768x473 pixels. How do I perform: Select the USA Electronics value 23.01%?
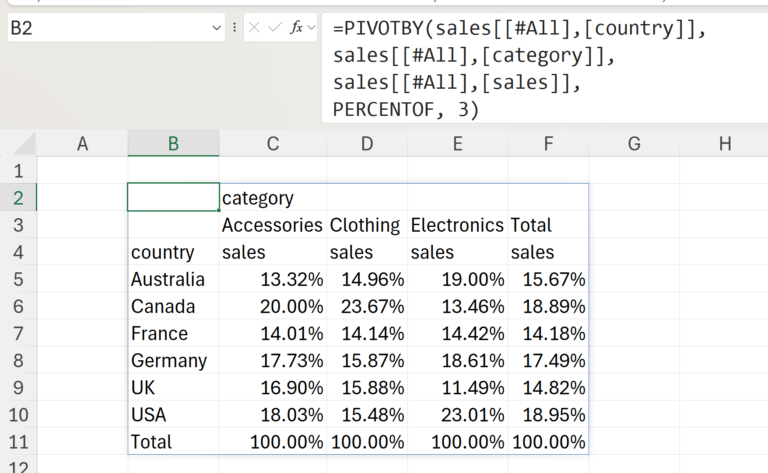point(457,414)
